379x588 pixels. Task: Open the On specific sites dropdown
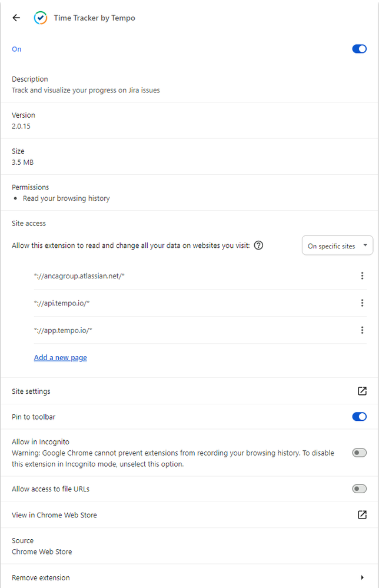click(x=337, y=246)
